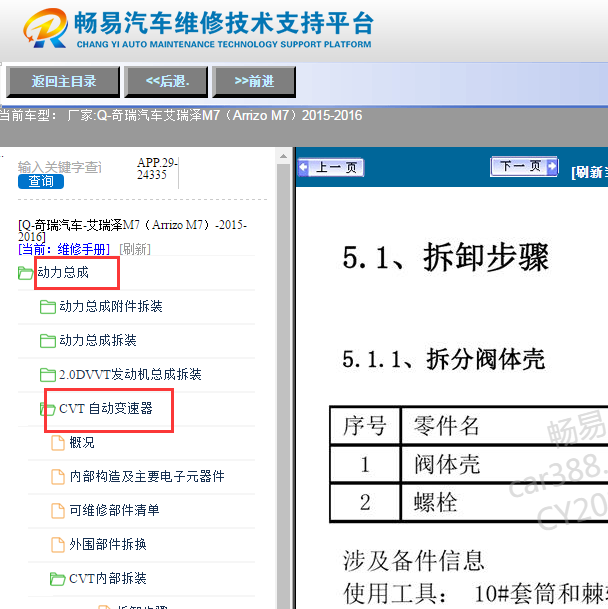Click the 螺栓 table cell
The image size is (608, 609).
[504, 502]
